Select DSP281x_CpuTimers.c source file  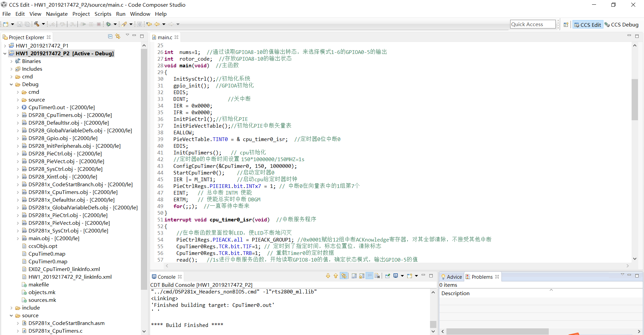point(55,331)
